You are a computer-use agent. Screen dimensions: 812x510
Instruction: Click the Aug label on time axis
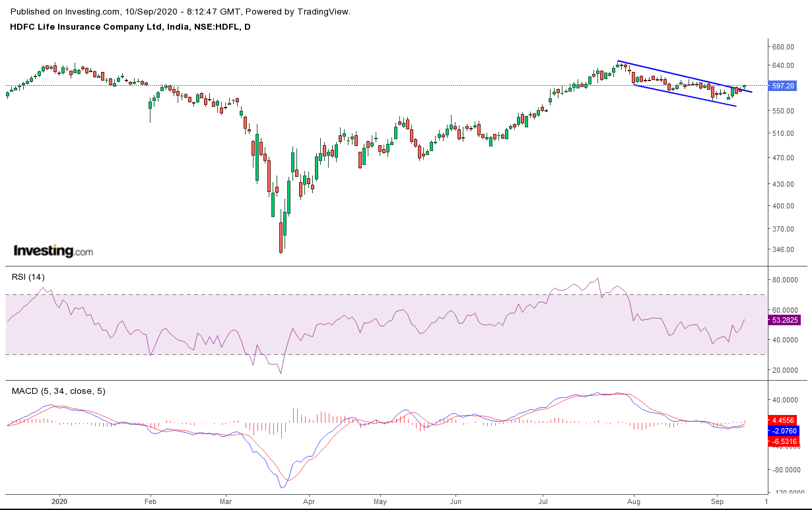point(634,502)
